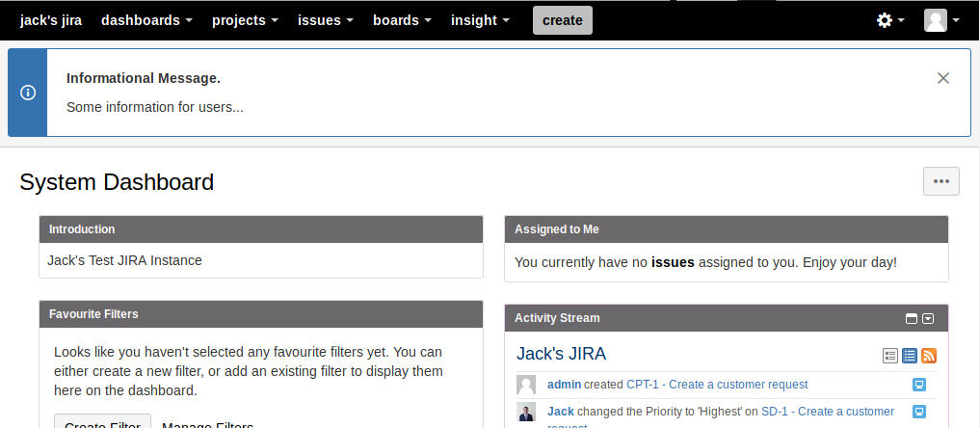Open the Jack user profile link

[561, 411]
